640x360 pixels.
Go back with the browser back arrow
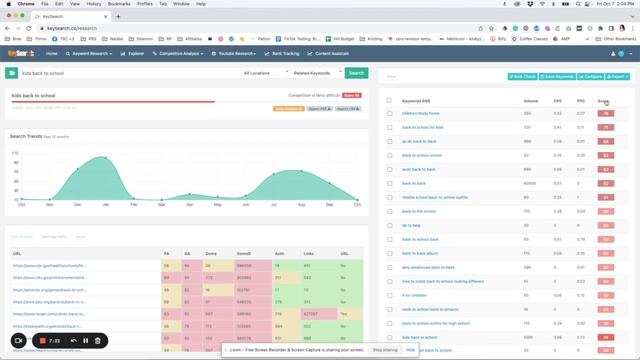pos(7,28)
